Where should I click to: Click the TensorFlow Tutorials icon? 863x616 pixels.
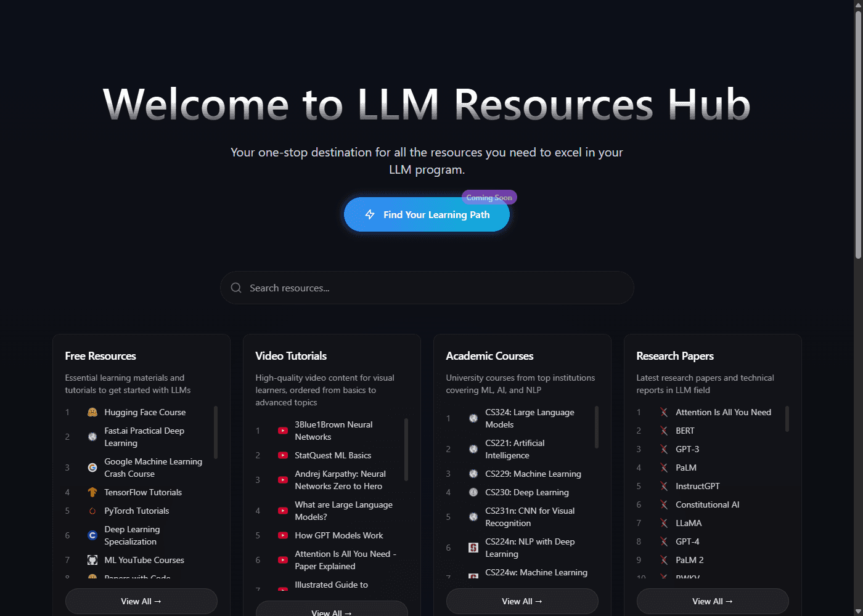pyautogui.click(x=92, y=492)
